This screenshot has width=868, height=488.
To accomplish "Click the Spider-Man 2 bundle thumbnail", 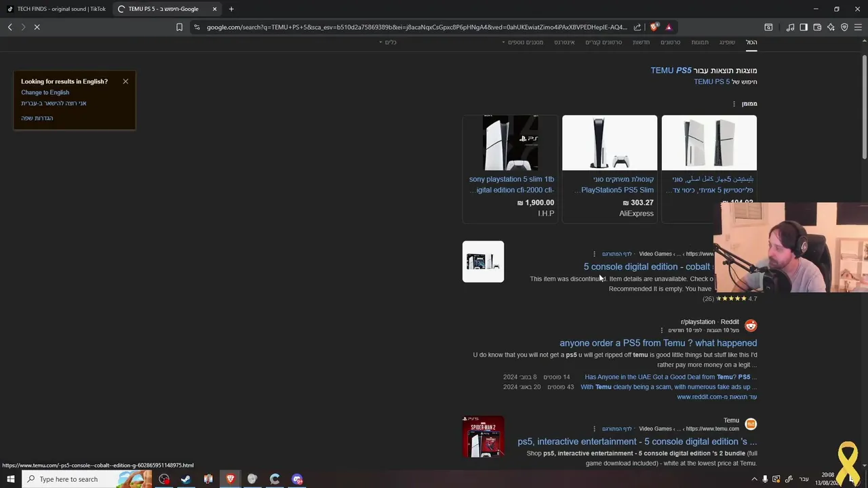I will 483,436.
